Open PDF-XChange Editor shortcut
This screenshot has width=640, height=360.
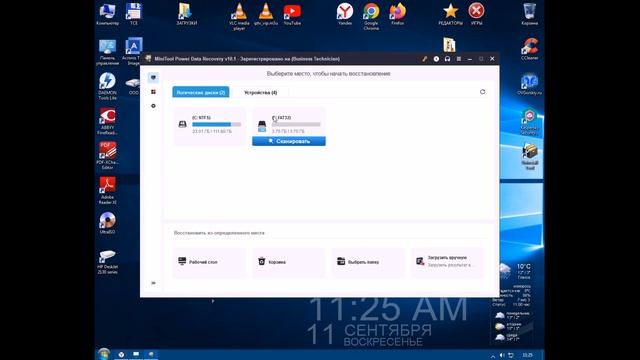(x=107, y=156)
